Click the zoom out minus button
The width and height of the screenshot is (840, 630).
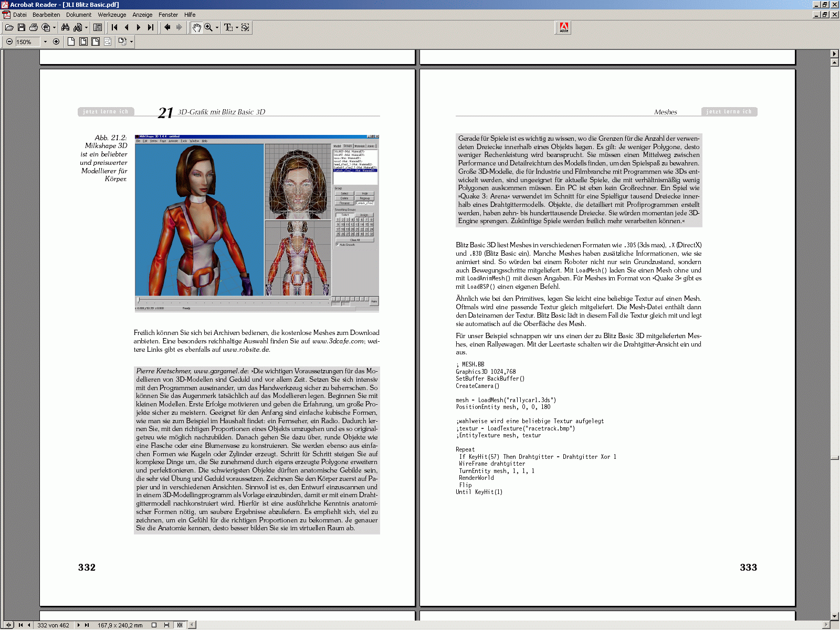tap(9, 41)
